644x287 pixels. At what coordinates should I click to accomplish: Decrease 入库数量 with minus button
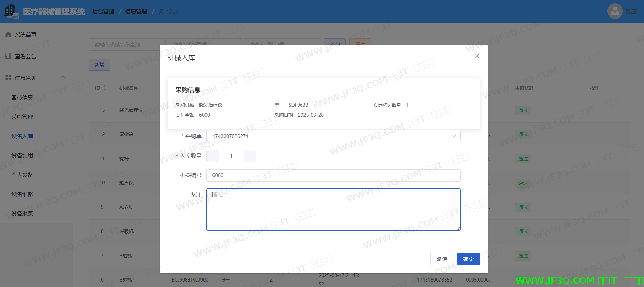click(212, 156)
